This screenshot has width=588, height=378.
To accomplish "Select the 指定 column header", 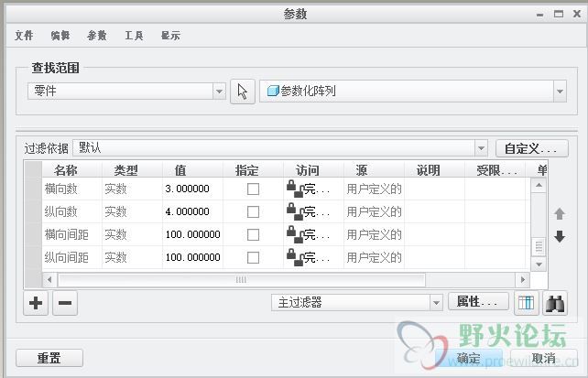I will tap(253, 170).
